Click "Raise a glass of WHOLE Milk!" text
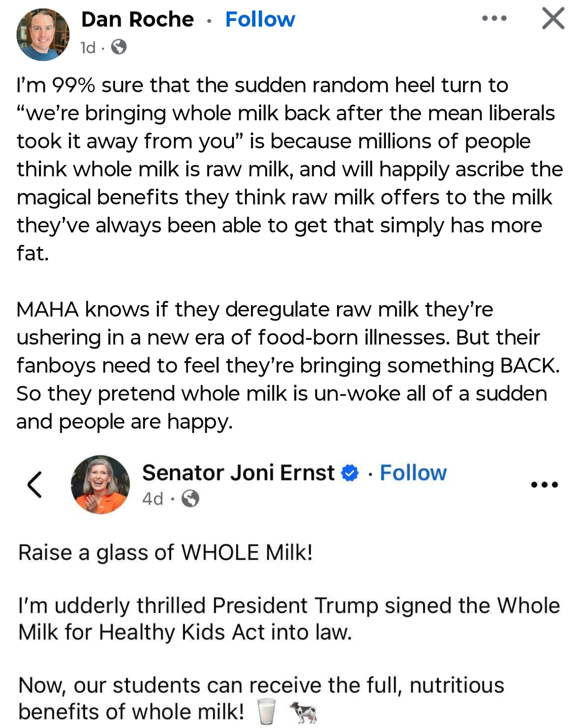The width and height of the screenshot is (580, 728). 165,553
